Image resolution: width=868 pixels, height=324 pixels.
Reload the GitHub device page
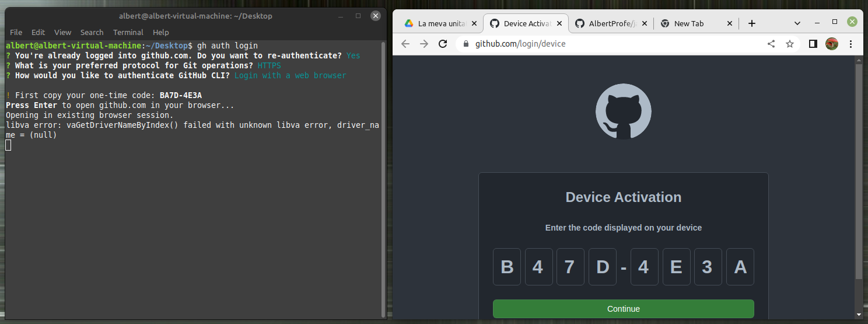(x=443, y=44)
